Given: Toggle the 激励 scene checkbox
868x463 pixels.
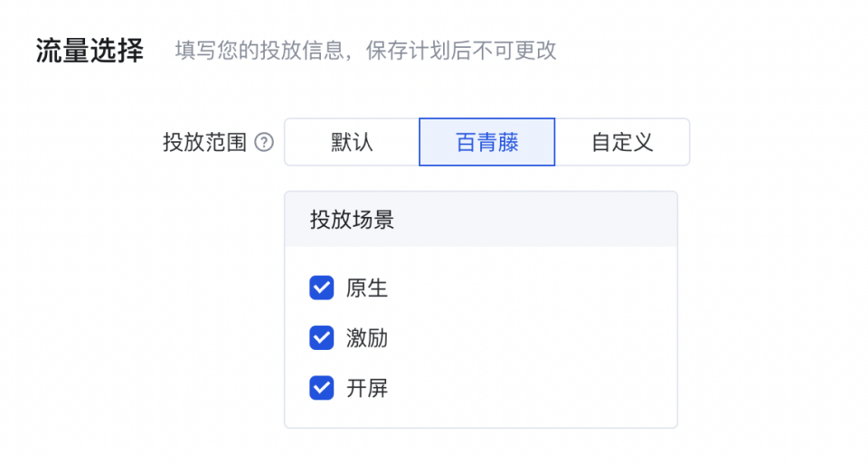Looking at the screenshot, I should (322, 338).
